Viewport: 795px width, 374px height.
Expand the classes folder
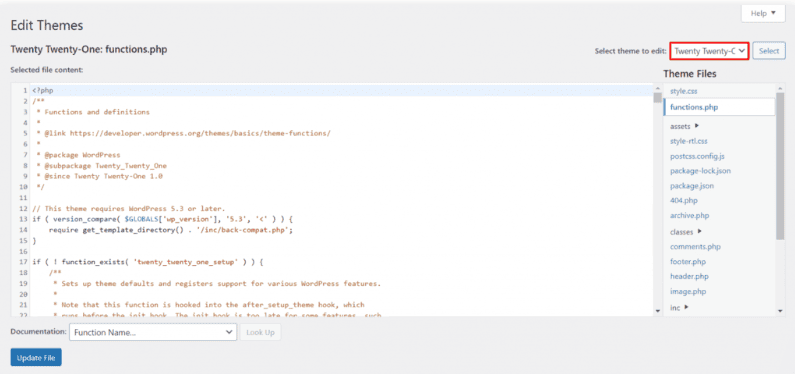686,232
